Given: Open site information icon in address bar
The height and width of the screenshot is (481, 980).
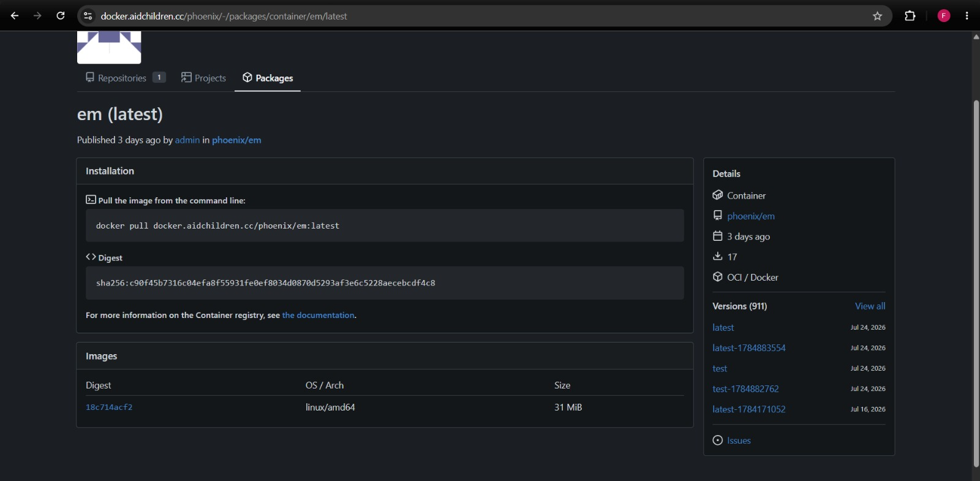Looking at the screenshot, I should (88, 16).
